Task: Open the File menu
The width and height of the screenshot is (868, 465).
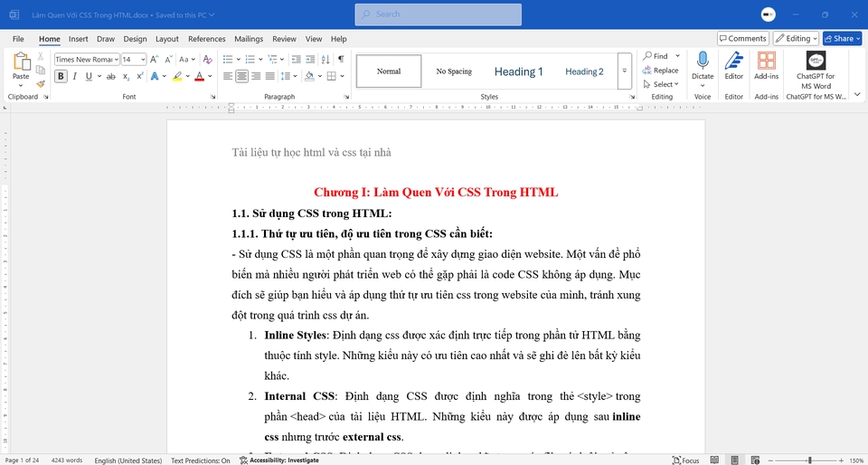Action: pyautogui.click(x=18, y=39)
